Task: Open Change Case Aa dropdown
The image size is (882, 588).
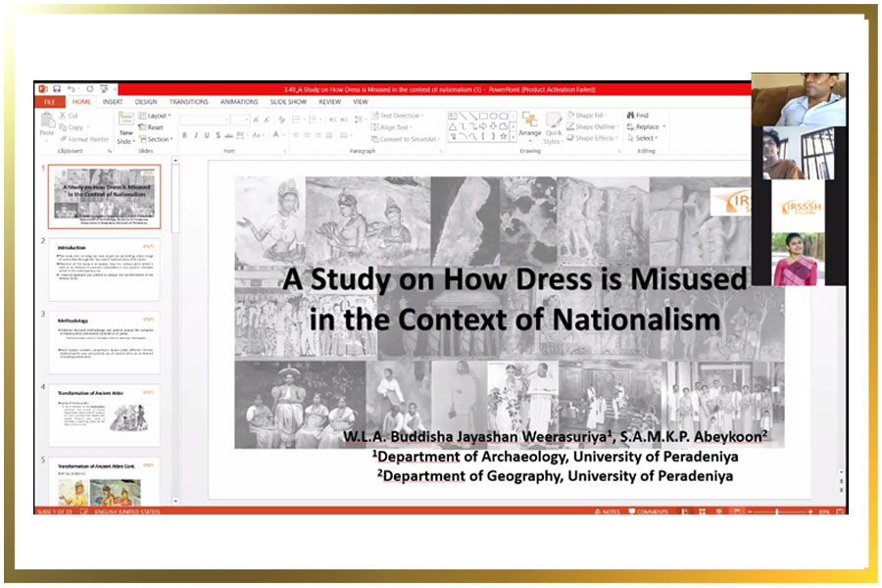Action: pos(258,135)
